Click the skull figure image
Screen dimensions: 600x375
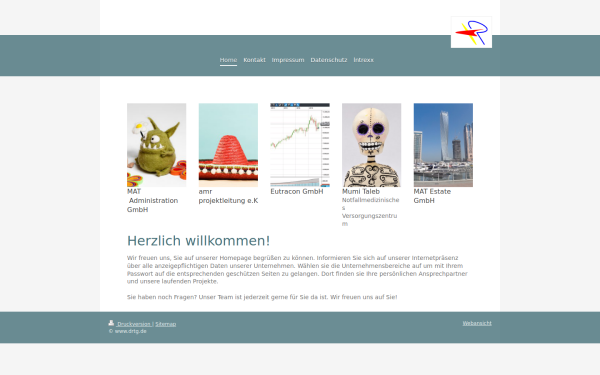[372, 145]
